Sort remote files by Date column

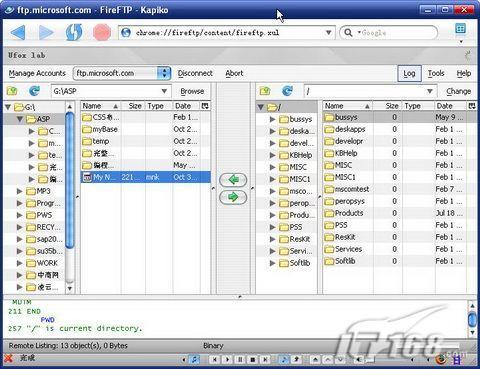[451, 106]
